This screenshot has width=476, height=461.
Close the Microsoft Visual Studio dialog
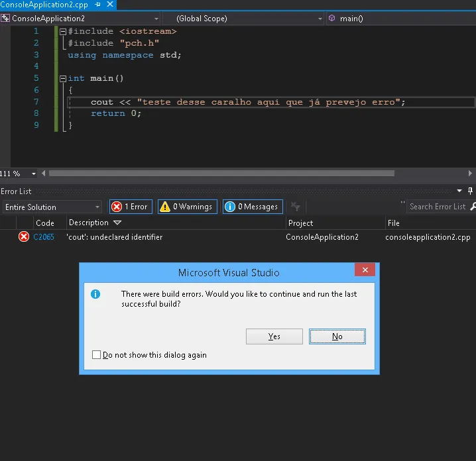364,270
